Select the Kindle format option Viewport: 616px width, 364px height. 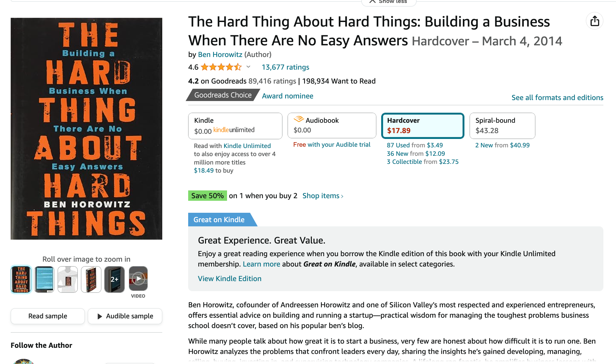[235, 126]
